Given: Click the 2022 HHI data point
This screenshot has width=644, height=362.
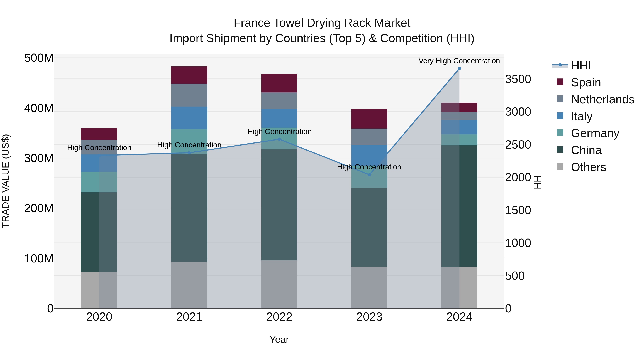Looking at the screenshot, I should click(279, 139).
